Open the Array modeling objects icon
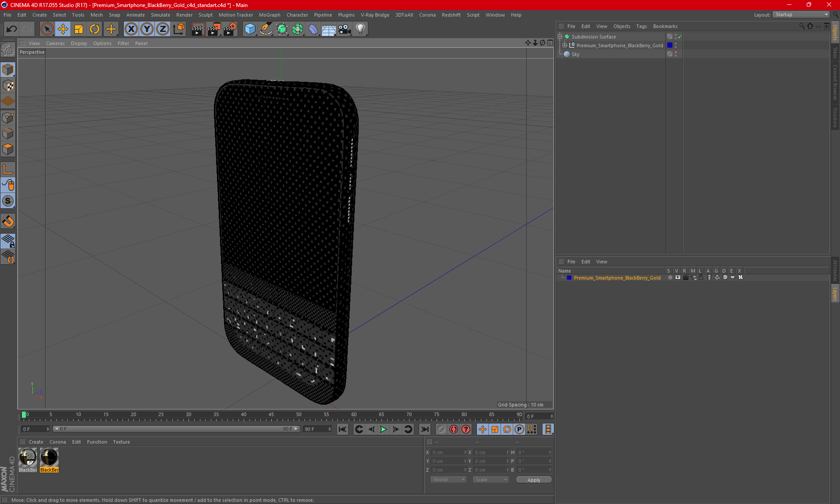Viewport: 840px width, 504px height. click(x=297, y=29)
